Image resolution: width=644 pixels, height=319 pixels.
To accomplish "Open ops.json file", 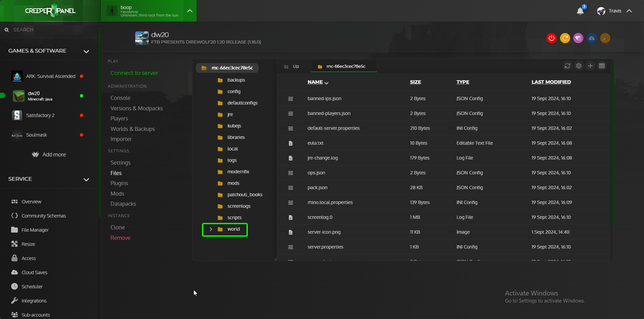I will click(x=316, y=173).
